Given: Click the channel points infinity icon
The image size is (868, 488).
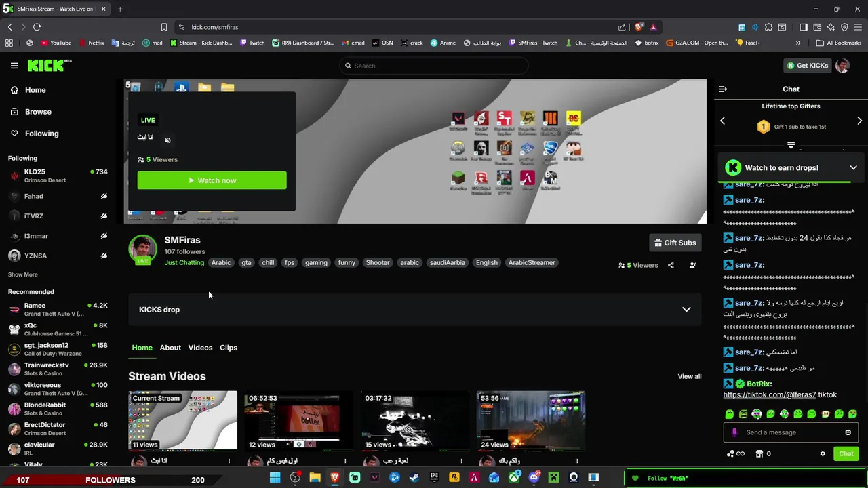Looking at the screenshot, I should click(x=735, y=454).
